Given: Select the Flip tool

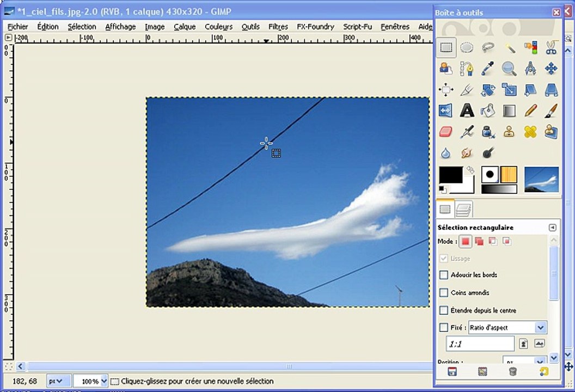Looking at the screenshot, I should [446, 111].
